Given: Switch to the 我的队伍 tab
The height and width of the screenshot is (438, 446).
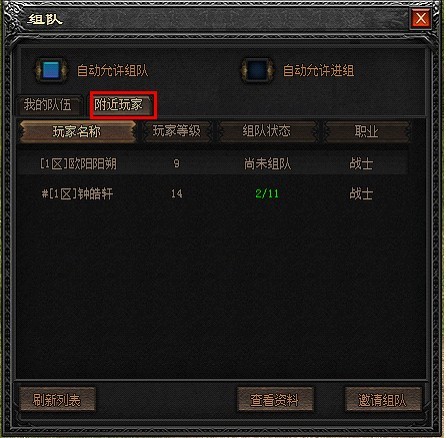Looking at the screenshot, I should [49, 105].
